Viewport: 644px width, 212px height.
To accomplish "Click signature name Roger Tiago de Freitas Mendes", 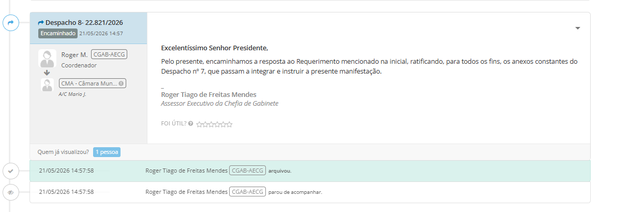I will coord(208,95).
